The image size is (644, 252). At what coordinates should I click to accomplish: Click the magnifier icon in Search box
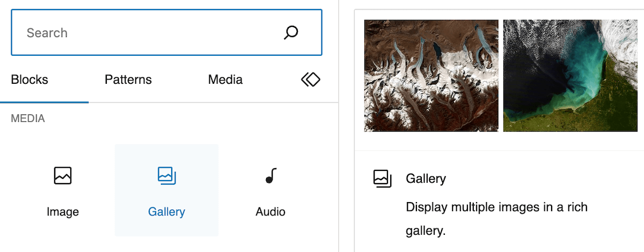coord(290,33)
